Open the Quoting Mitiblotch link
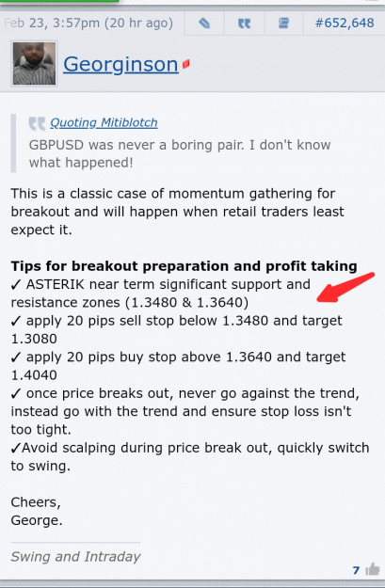 [x=104, y=122]
